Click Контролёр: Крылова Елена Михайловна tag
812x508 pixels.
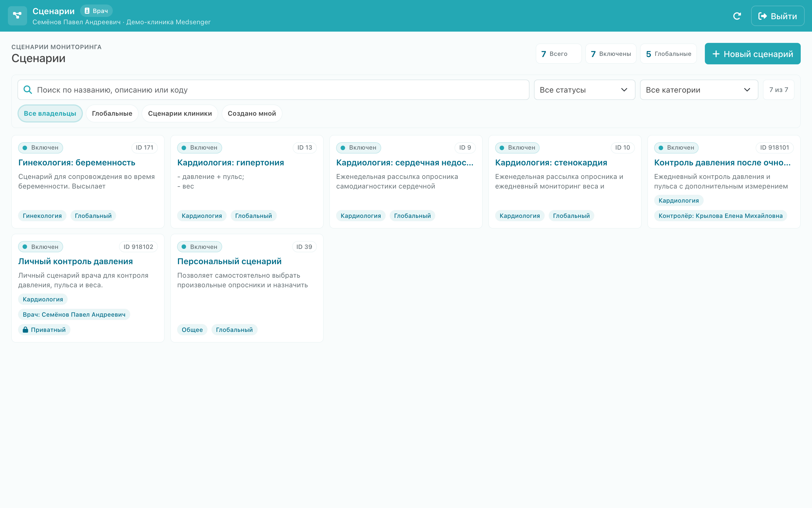coord(720,216)
